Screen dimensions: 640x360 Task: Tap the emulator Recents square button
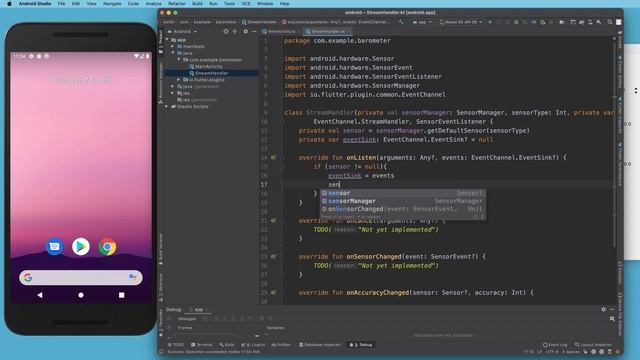tap(122, 295)
